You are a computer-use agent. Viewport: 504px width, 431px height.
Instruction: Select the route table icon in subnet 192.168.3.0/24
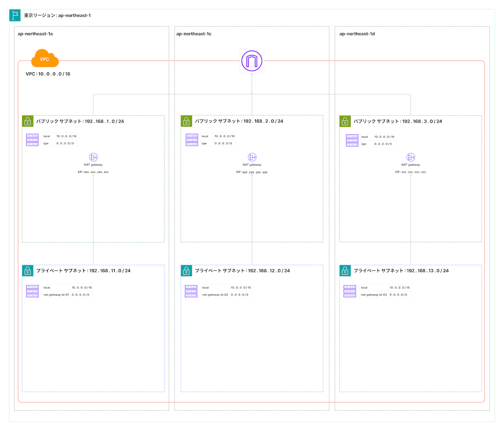pos(352,140)
